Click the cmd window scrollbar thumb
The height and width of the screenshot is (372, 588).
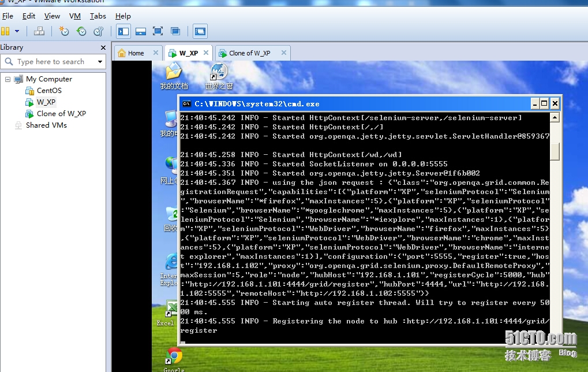[555, 152]
